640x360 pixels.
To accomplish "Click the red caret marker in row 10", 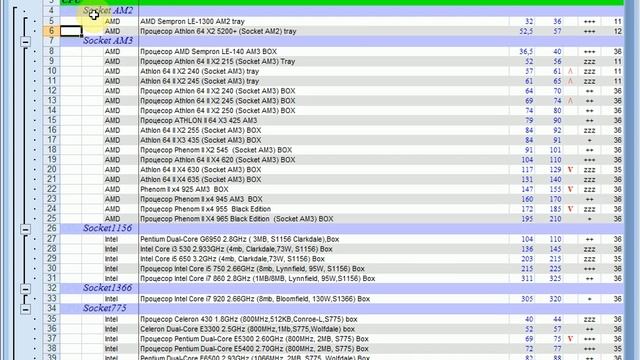I will click(570, 71).
